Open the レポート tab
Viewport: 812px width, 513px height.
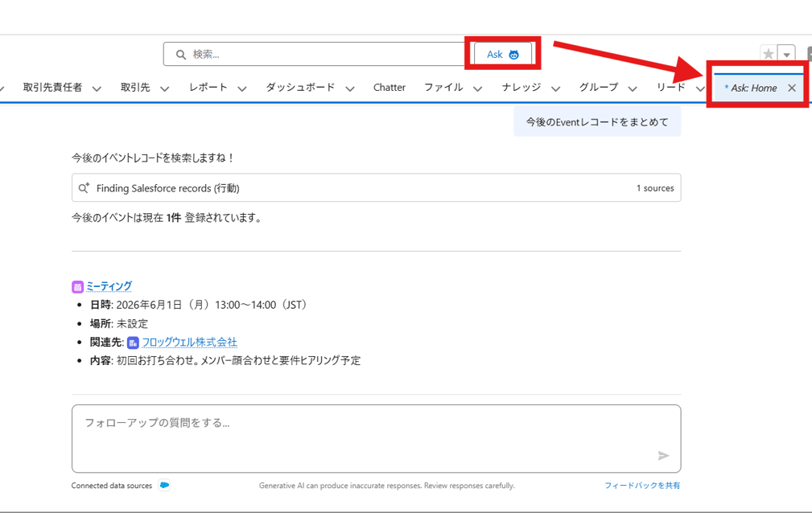pyautogui.click(x=208, y=88)
